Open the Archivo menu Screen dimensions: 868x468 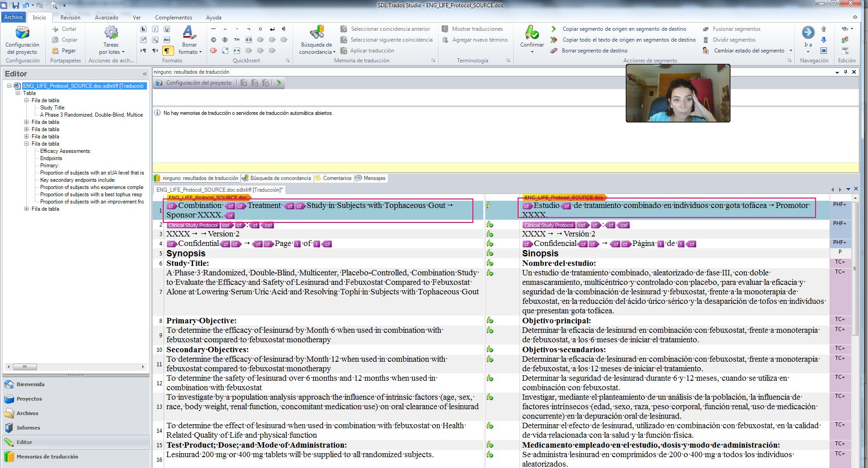pos(14,17)
